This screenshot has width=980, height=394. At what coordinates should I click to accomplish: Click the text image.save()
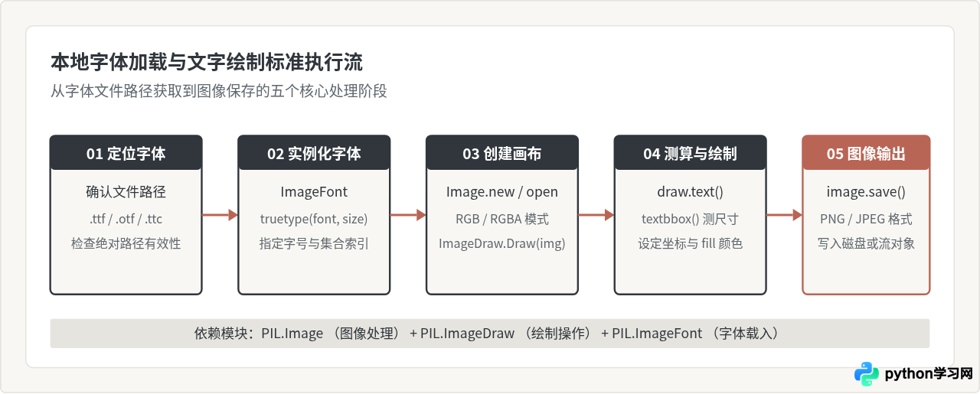pos(866,192)
